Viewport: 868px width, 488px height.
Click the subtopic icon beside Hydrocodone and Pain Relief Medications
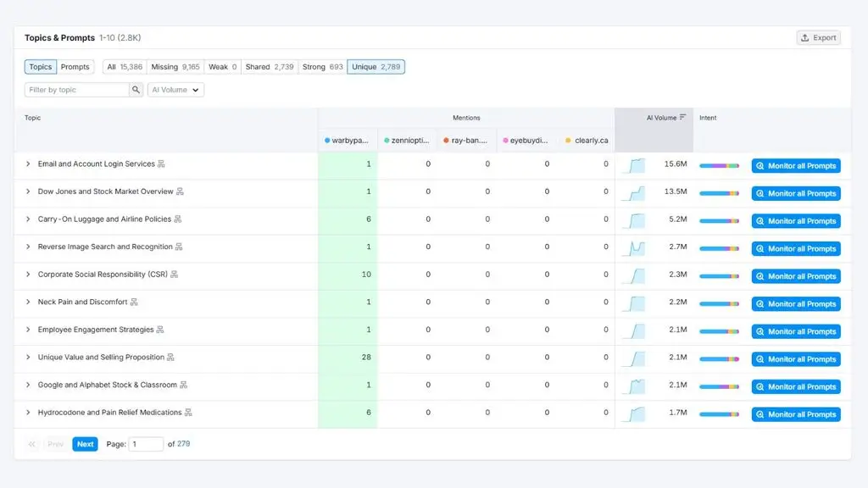point(188,413)
